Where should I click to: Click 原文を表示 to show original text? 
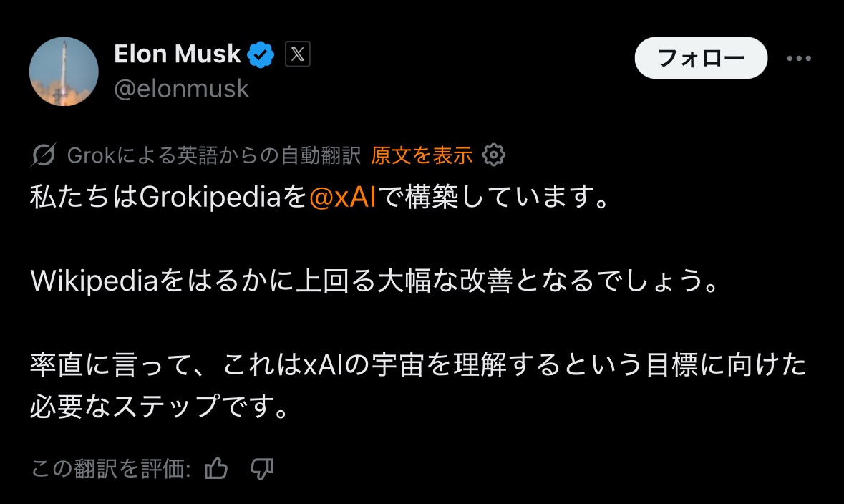point(422,155)
